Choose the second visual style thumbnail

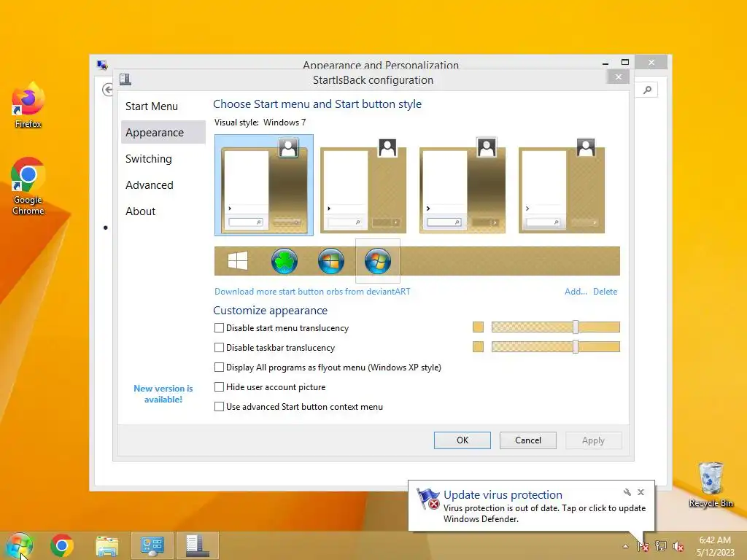click(363, 185)
